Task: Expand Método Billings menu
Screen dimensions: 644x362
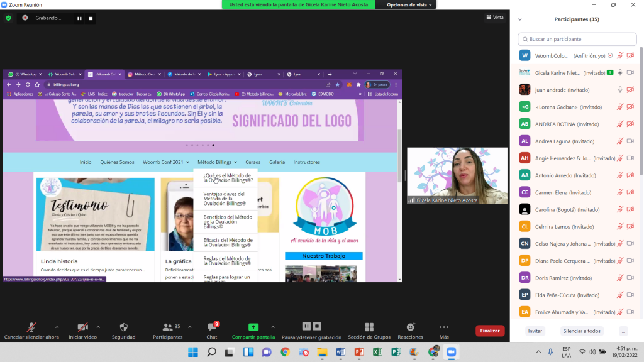Action: coord(217,162)
